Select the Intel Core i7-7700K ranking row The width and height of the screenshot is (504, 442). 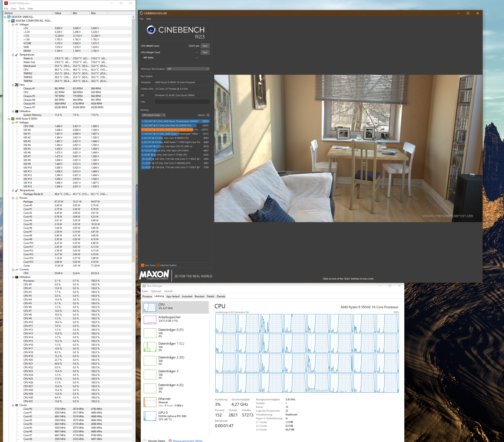click(x=175, y=155)
